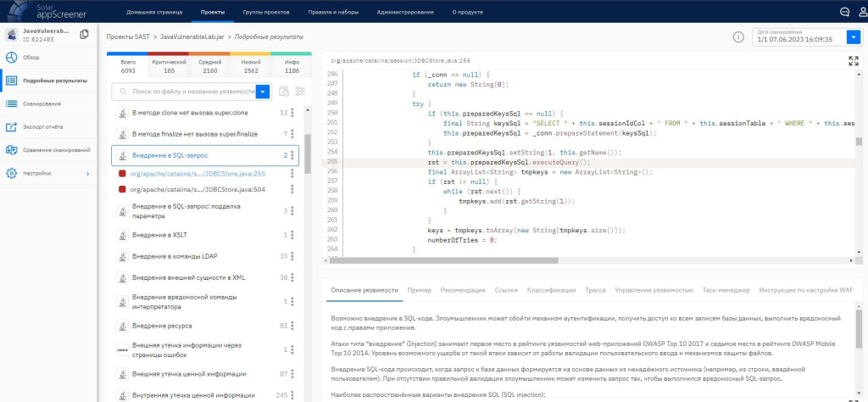
Task: Expand Внедрение в SQL-запрос: подделка параметра
Action: [x=186, y=211]
